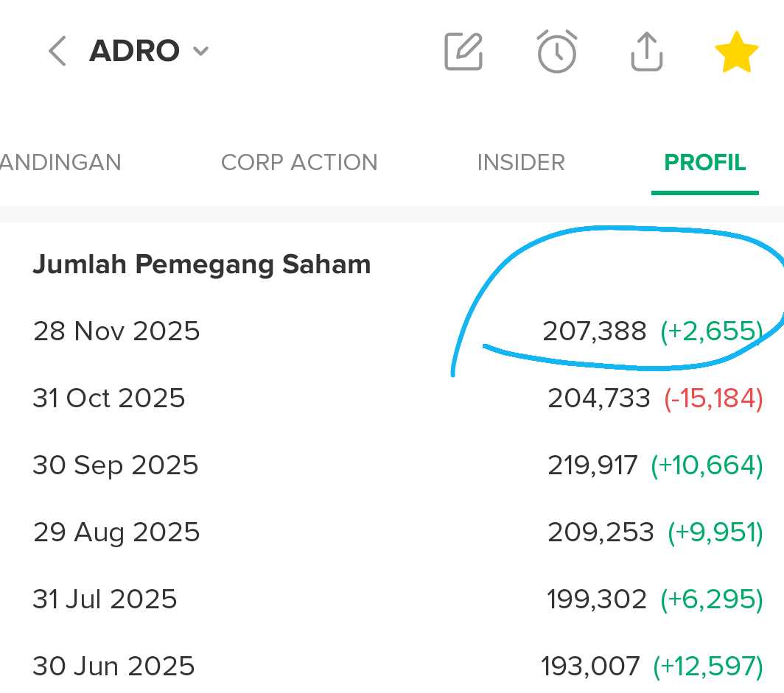
Task: Tap the back arrow icon
Action: [x=57, y=52]
